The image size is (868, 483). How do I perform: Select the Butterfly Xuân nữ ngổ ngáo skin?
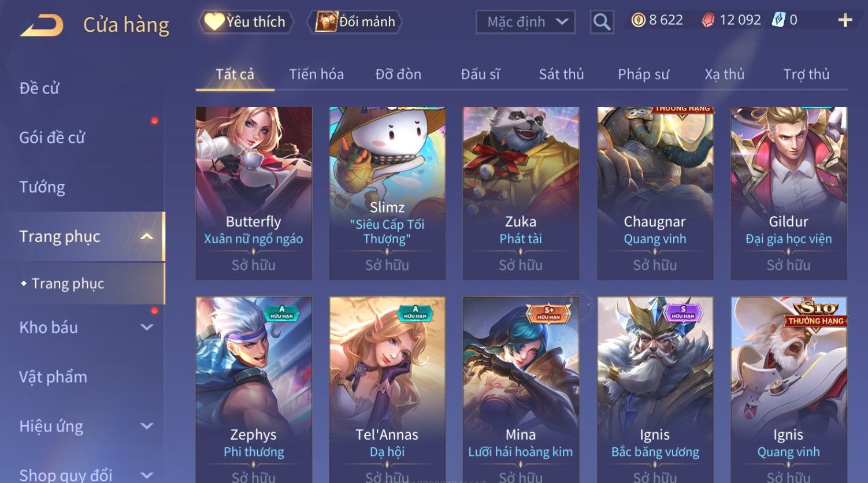[254, 193]
